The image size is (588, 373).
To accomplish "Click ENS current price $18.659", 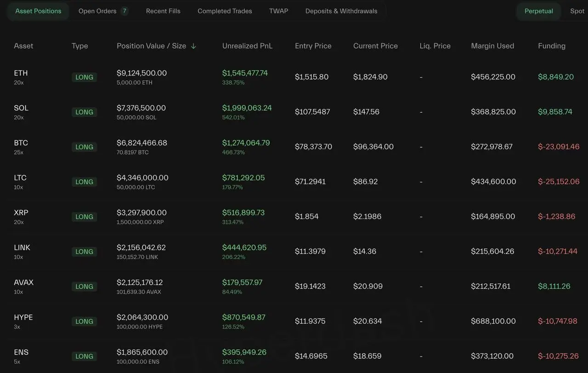I will [367, 356].
